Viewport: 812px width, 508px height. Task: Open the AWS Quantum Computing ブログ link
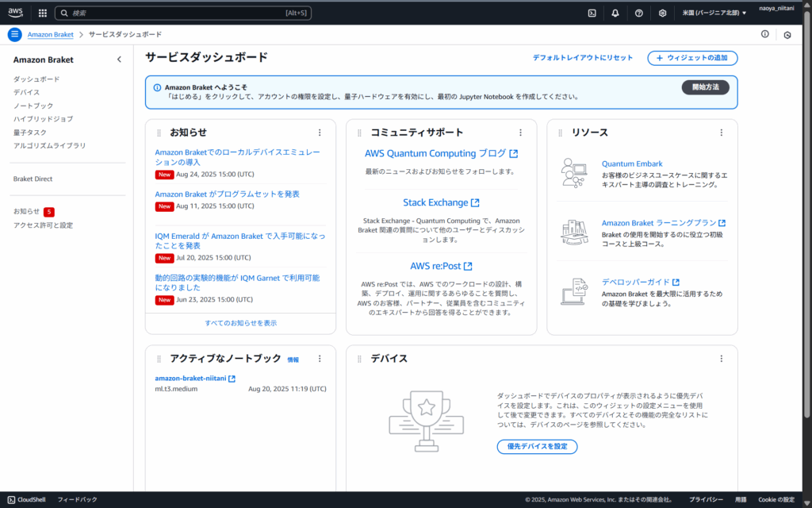click(x=441, y=153)
